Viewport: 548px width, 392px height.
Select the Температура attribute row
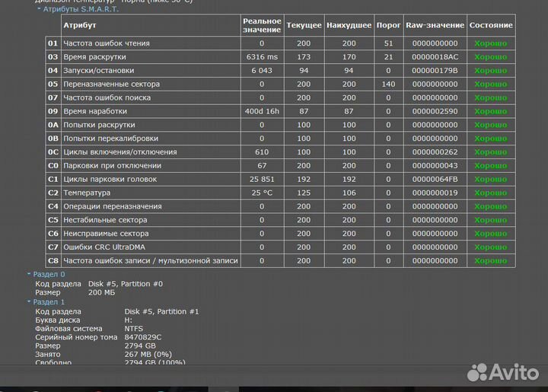pos(280,193)
